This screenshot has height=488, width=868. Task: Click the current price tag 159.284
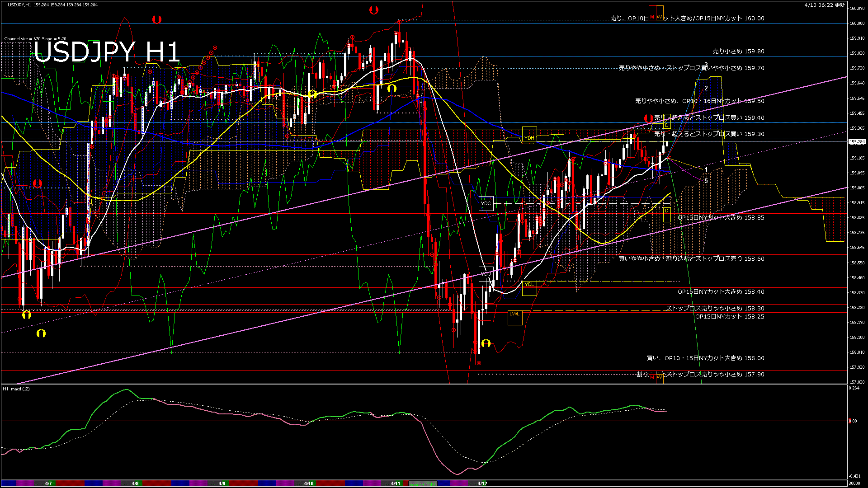coord(857,142)
